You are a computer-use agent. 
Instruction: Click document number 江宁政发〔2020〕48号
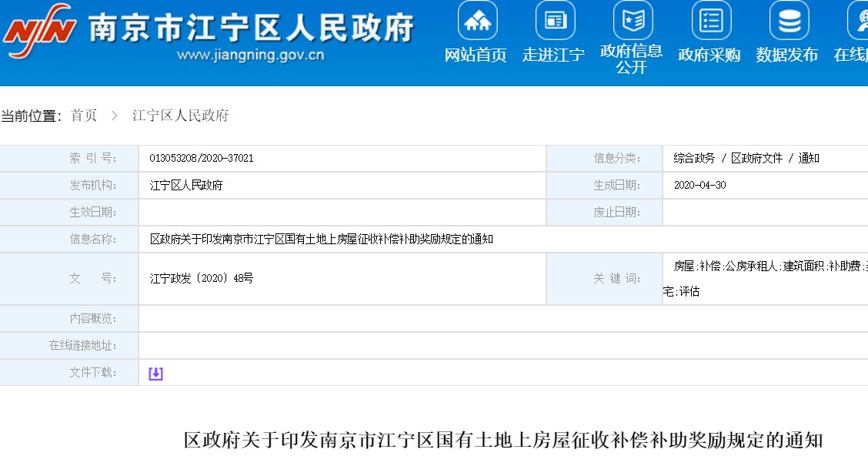coord(202,279)
